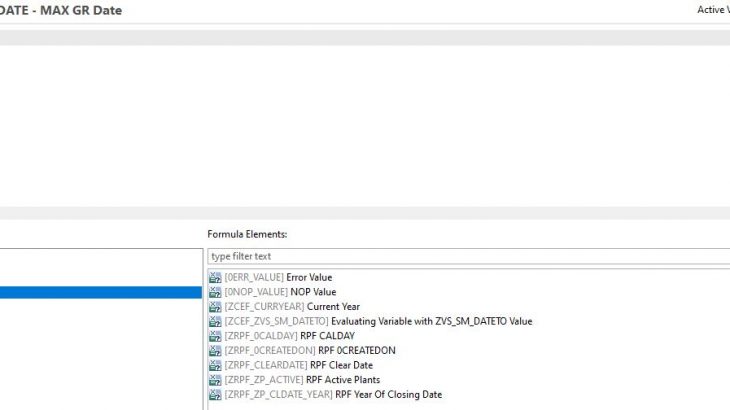Click the highlighted blue row in left list
Viewport: 730px width, 410px height.
click(101, 292)
